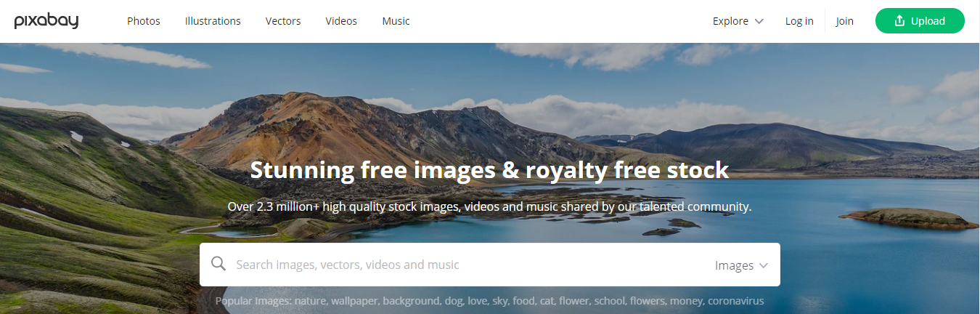Select the popular tag 'nature'
This screenshot has height=314, width=980.
310,301
